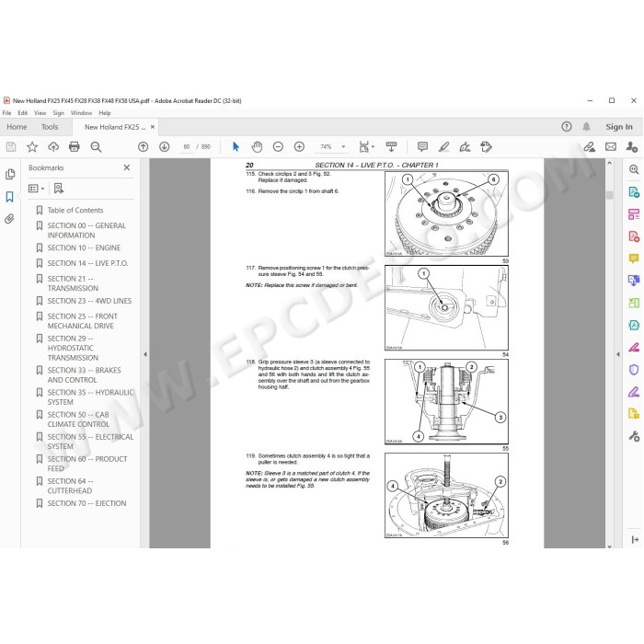Jump to SECTION 21 -- TRANSMISSION bookmark
644x644 pixels.
[x=73, y=283]
